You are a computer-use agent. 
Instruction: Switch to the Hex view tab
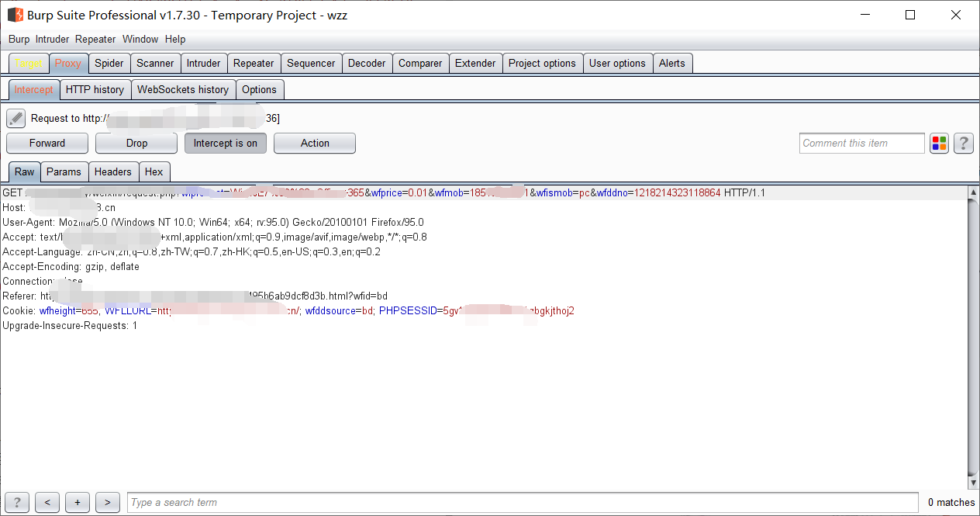click(154, 171)
